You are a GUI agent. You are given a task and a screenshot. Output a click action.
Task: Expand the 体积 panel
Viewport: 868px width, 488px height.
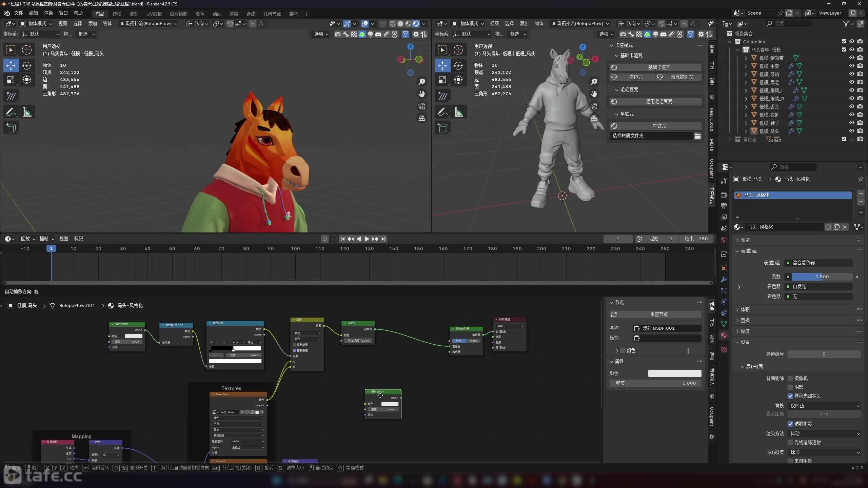pos(745,309)
